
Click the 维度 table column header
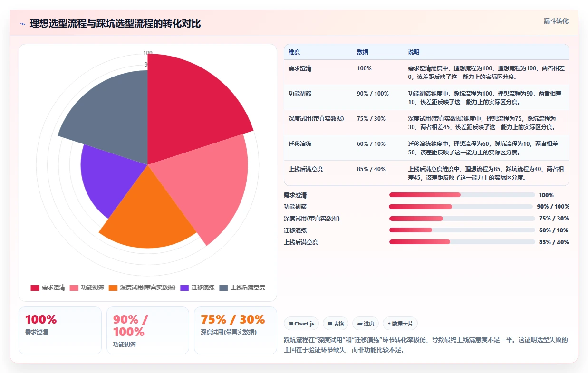[x=294, y=52]
